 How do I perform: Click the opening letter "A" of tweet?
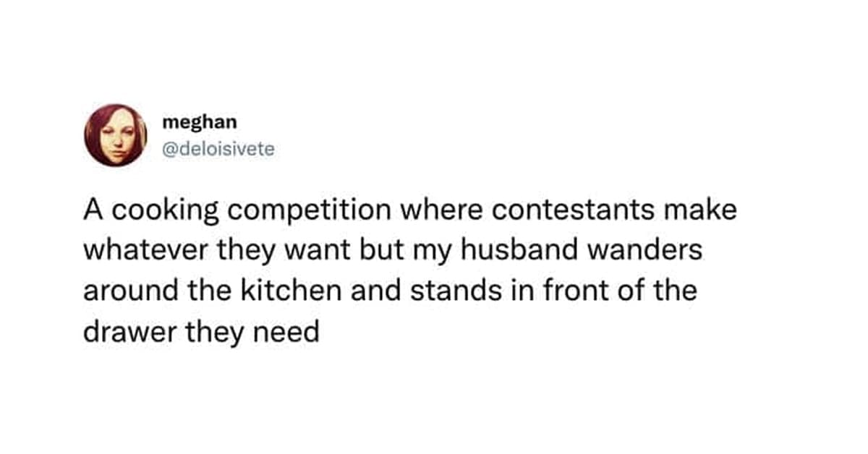click(x=93, y=210)
